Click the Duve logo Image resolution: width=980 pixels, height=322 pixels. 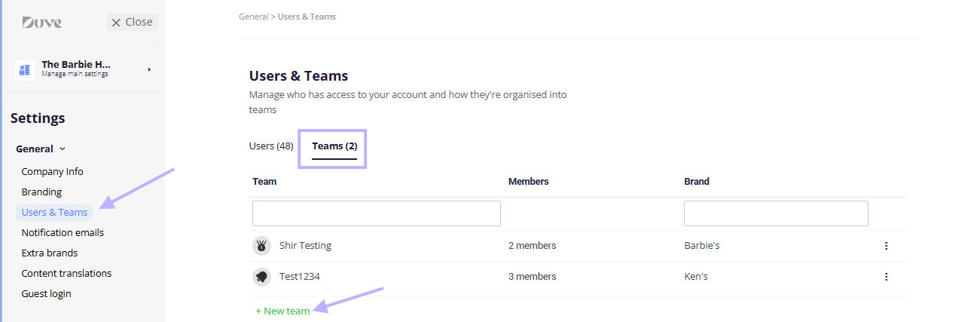(41, 23)
